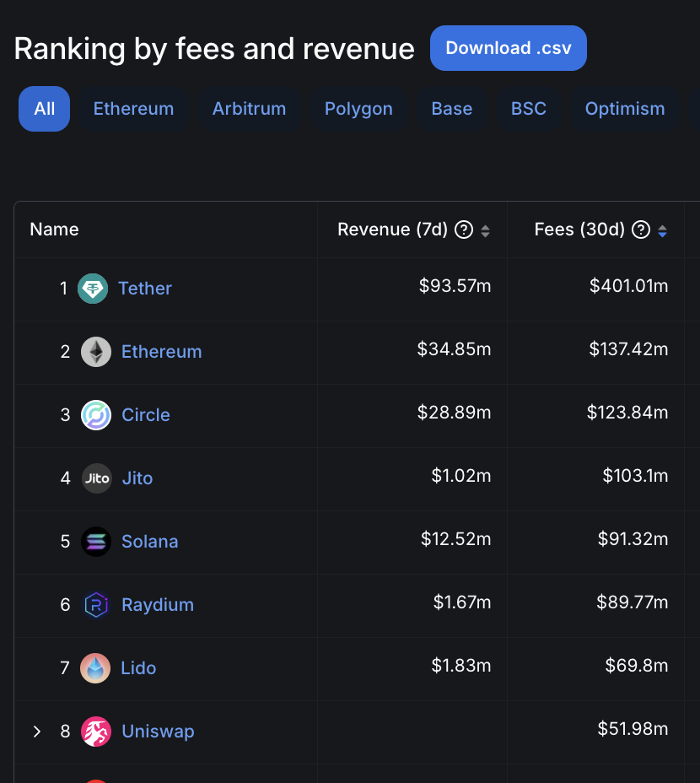Click the Uniswap unicorn logo icon

[x=96, y=732]
